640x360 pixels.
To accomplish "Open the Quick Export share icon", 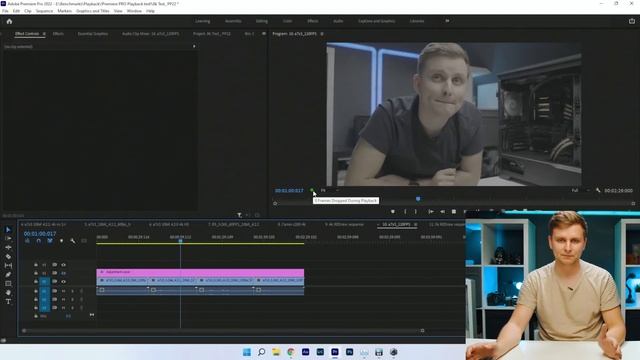I will click(x=632, y=21).
